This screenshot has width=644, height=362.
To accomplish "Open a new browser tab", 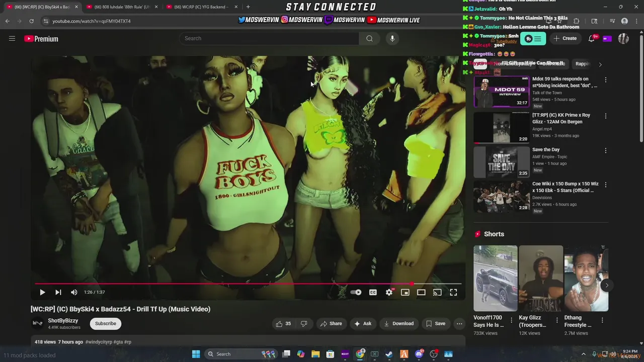I will [x=248, y=7].
